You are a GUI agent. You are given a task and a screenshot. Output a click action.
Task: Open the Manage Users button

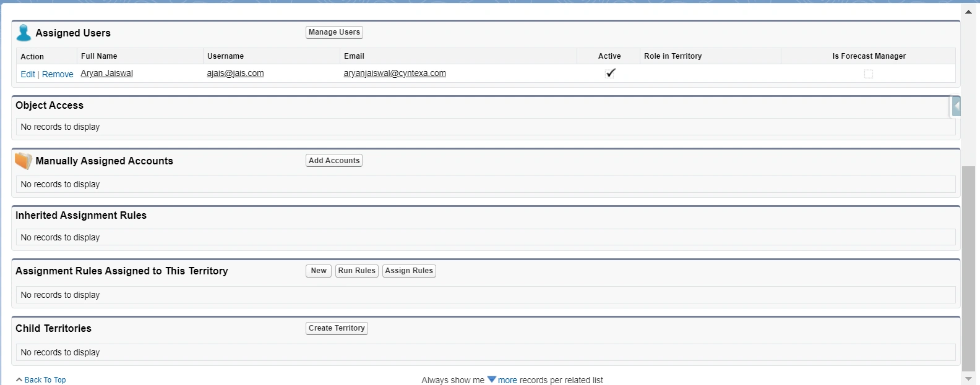(334, 32)
